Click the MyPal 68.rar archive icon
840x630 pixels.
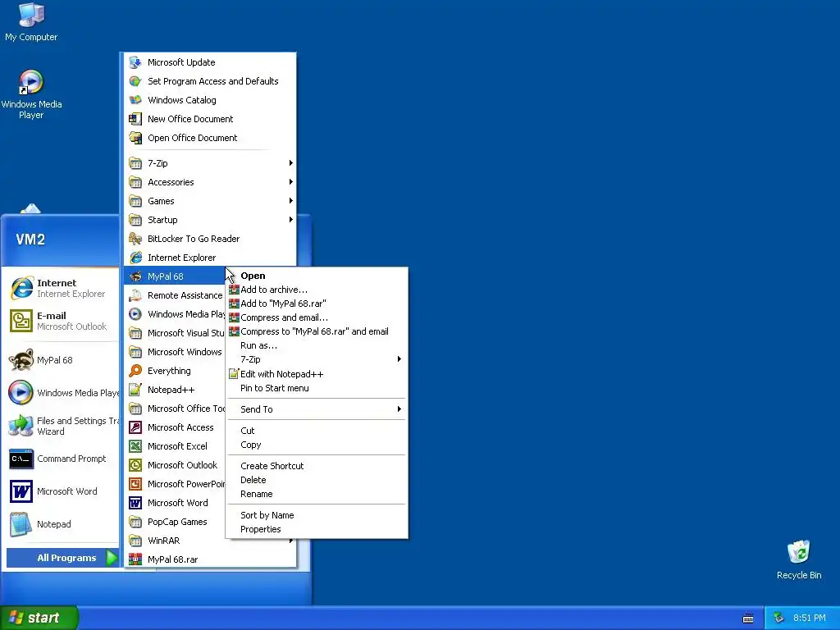point(135,559)
